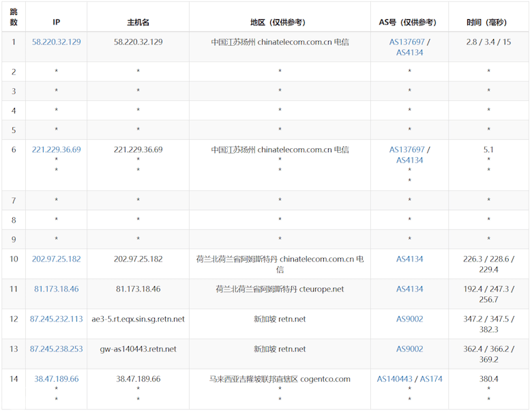
Task: Select hostname text 38.47.189.66
Action: click(138, 378)
